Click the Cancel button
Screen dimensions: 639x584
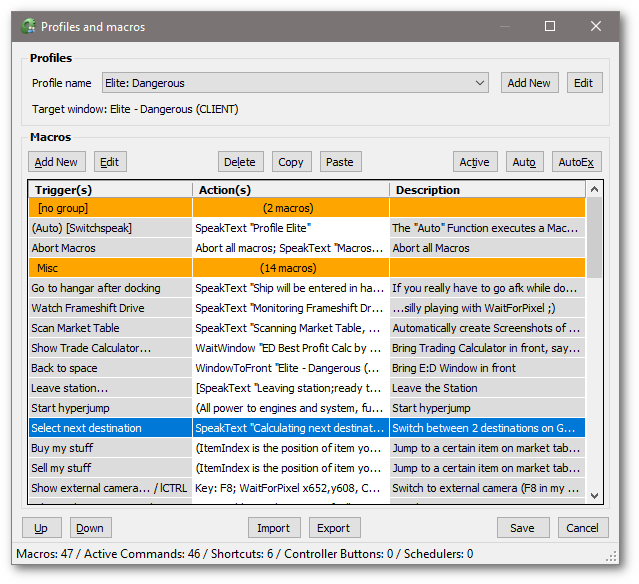(583, 528)
